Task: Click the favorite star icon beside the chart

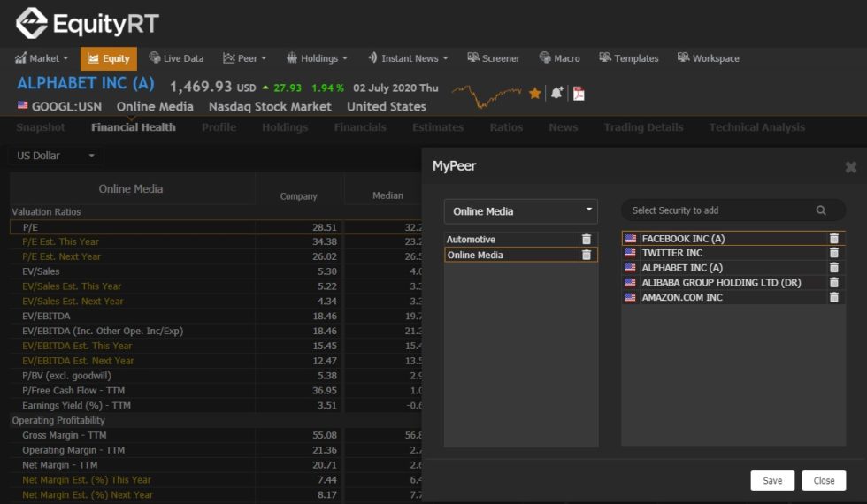Action: (x=534, y=93)
